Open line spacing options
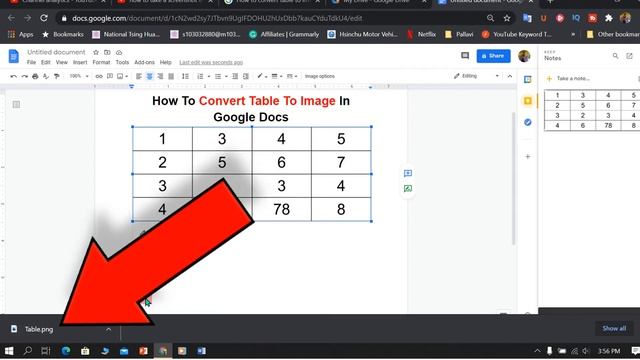 point(185,76)
